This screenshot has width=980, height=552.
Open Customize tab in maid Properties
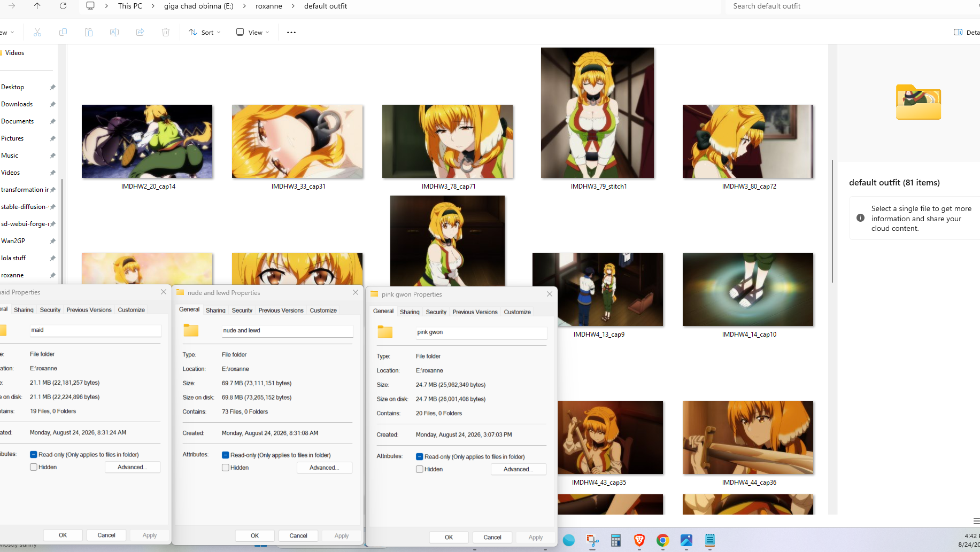tap(132, 310)
